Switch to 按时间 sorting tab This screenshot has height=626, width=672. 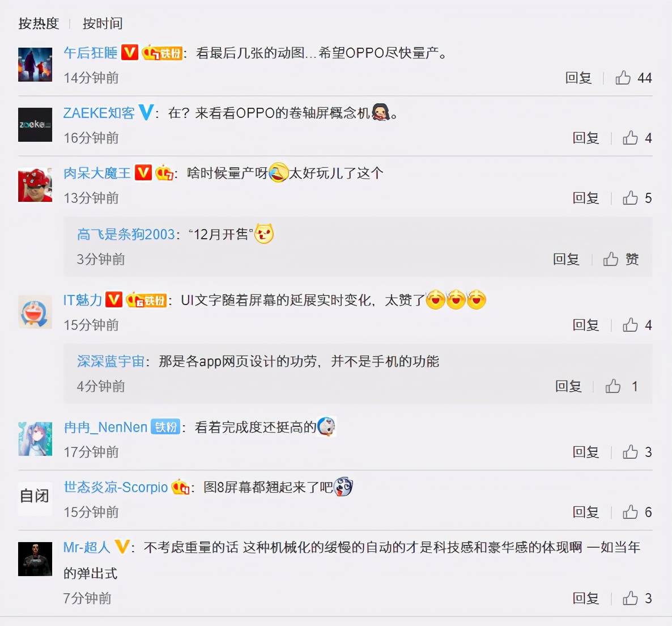(103, 24)
